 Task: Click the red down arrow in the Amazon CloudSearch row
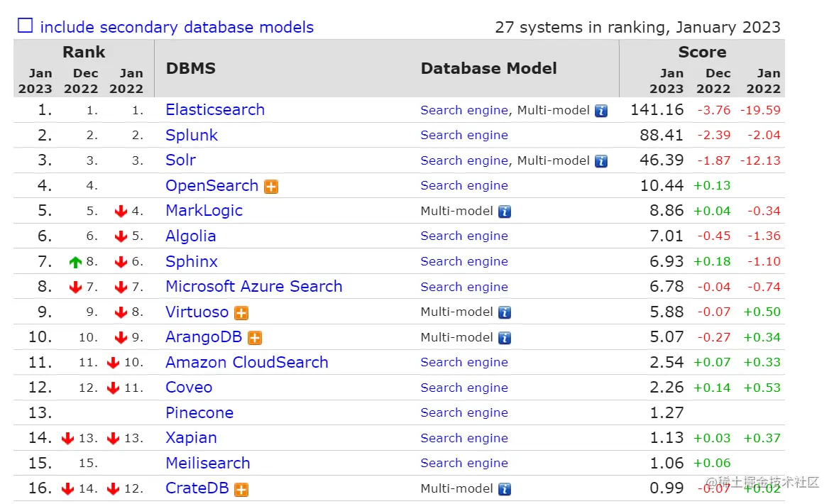(x=113, y=363)
